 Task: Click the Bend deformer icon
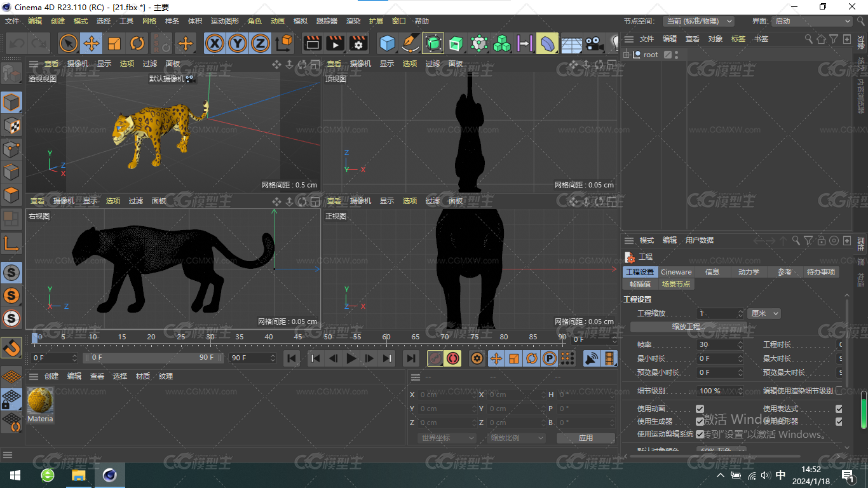pyautogui.click(x=547, y=43)
